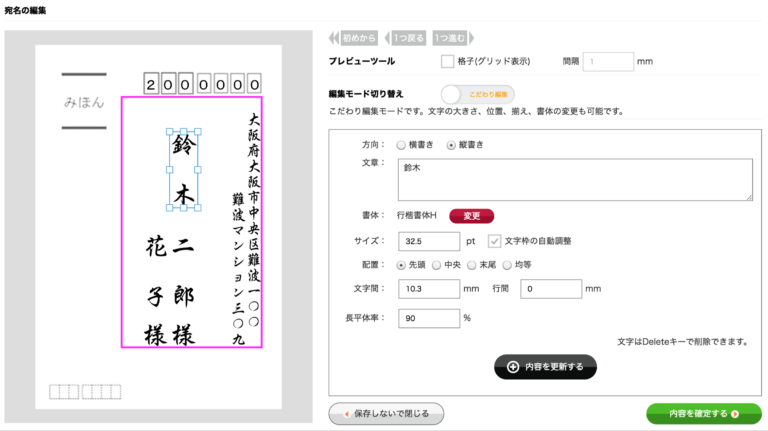The image size is (768, 431).
Task: Click the 内容を更新する button
Action: 545,367
